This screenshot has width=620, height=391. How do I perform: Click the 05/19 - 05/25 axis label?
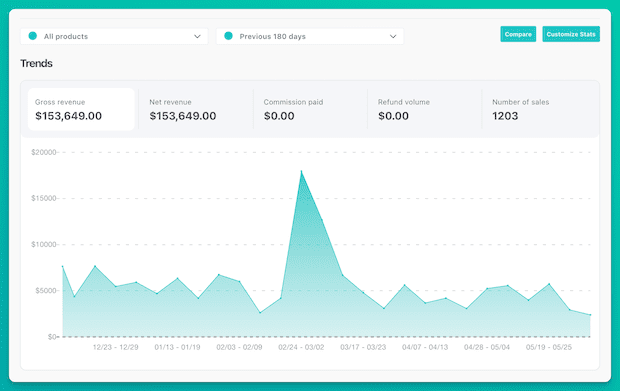(x=549, y=347)
